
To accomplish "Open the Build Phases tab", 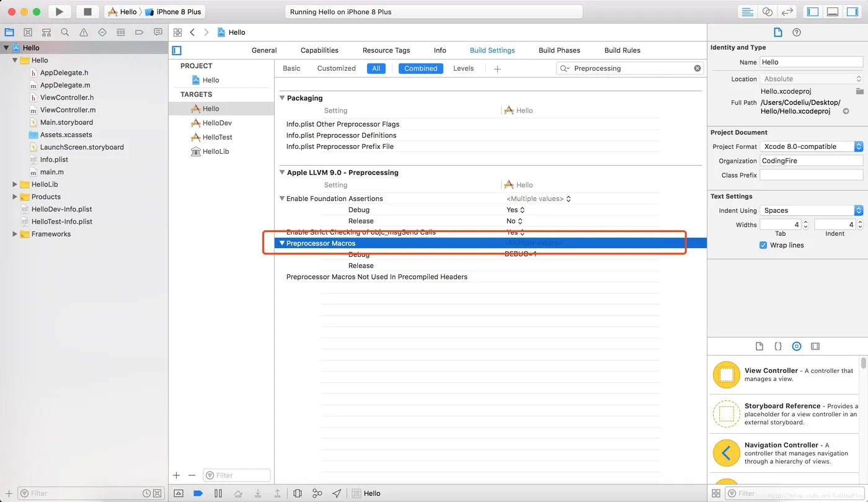I will (559, 50).
